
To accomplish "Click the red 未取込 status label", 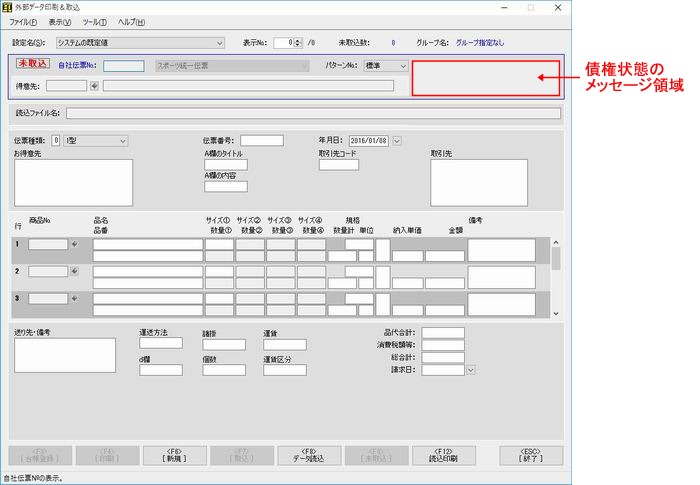I will tap(33, 63).
